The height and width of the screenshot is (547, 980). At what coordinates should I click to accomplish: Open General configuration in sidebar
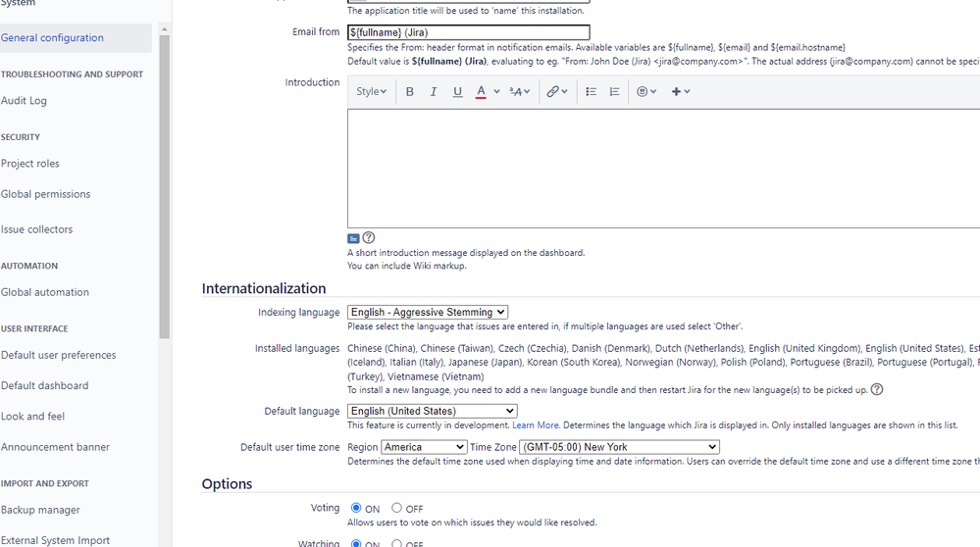pyautogui.click(x=76, y=38)
